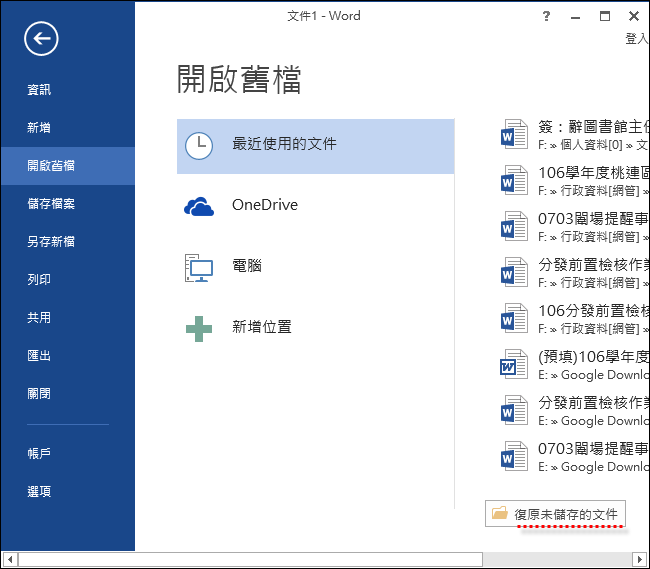Viewport: 650px width, 569px height.
Task: Open the 匯出 page
Action: pos(68,356)
